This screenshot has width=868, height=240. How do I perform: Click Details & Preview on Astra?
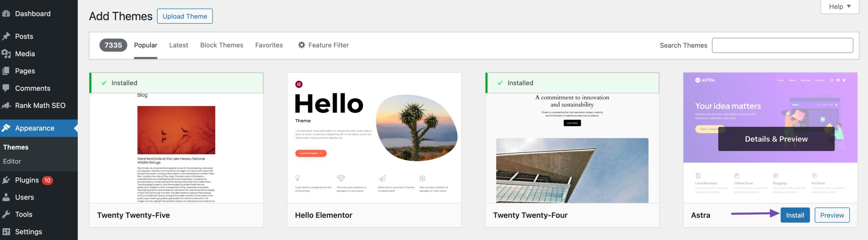(x=776, y=139)
